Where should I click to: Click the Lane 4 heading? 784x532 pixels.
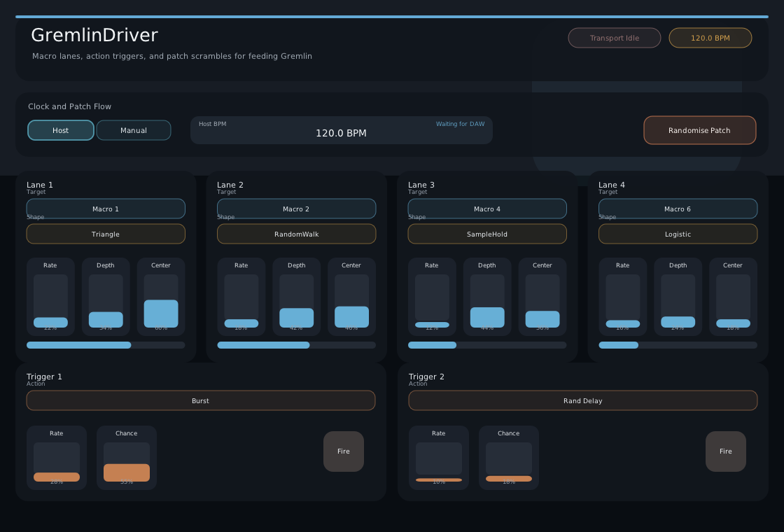pyautogui.click(x=612, y=185)
